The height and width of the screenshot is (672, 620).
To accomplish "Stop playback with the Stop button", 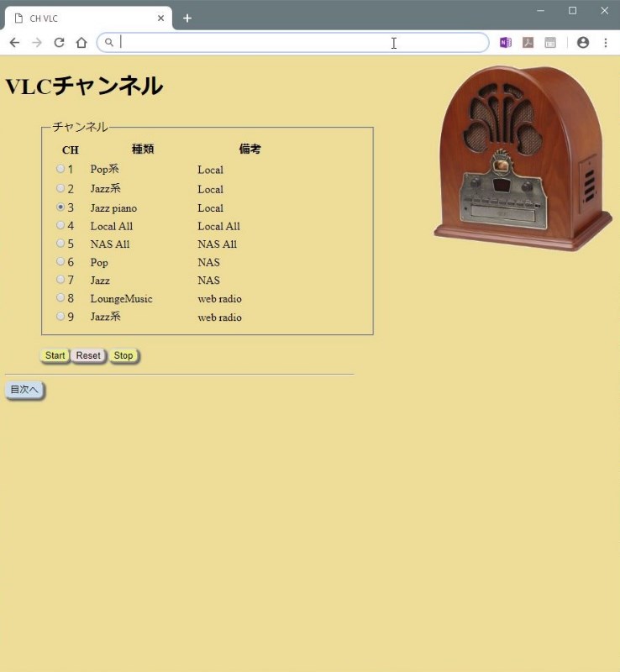I will pyautogui.click(x=123, y=355).
